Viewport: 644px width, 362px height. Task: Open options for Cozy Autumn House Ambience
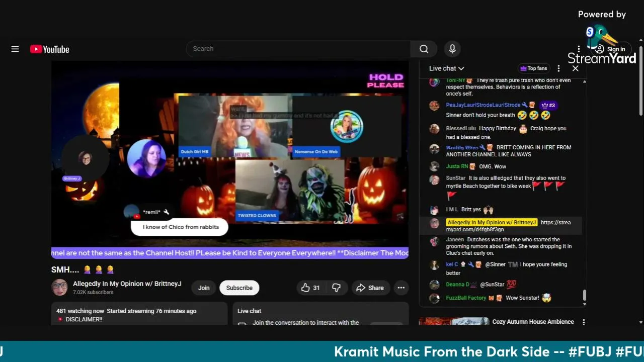coord(584,322)
